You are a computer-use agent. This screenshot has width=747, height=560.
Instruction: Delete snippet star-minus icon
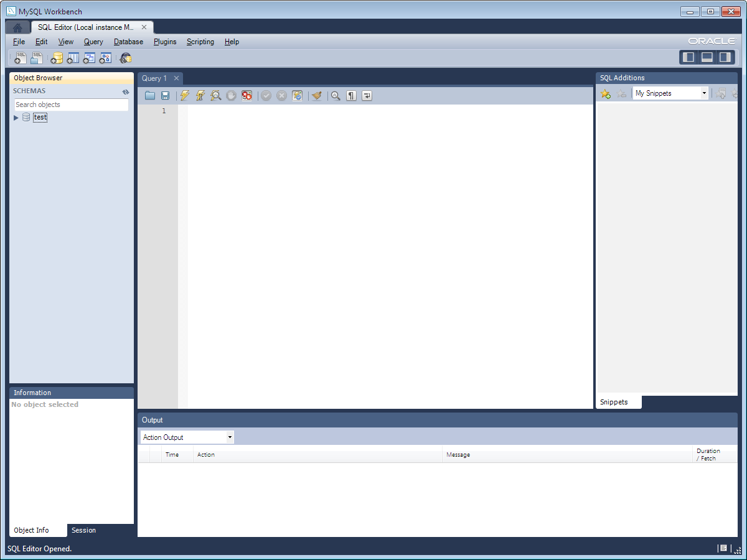621,94
